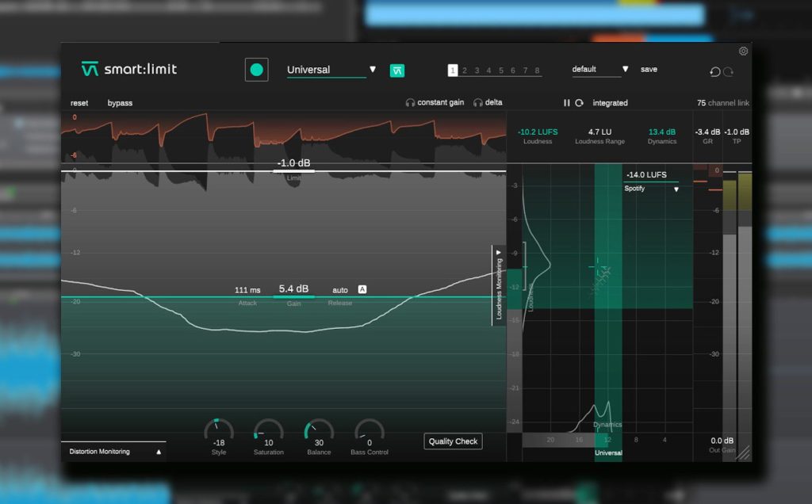Select state slot 2
The image size is (812, 504).
465,71
